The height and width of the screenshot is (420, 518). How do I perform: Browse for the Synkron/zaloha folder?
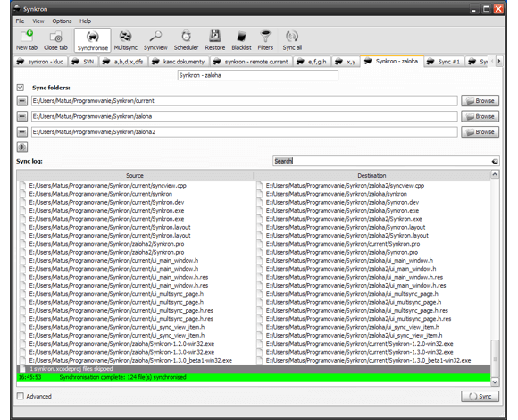coord(480,116)
